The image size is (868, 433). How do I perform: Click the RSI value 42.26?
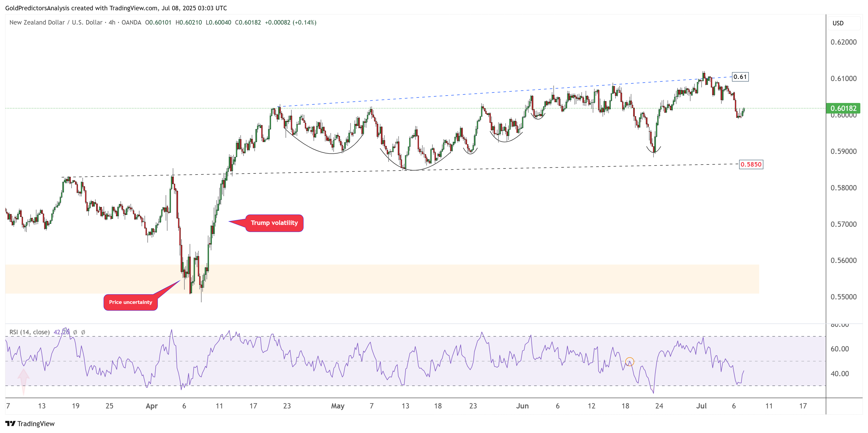click(61, 332)
